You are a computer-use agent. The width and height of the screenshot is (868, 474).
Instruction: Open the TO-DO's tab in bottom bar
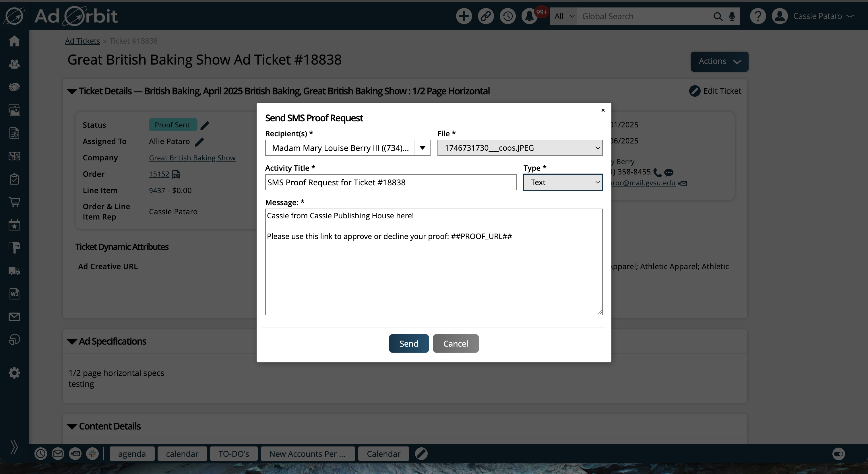[x=234, y=453]
